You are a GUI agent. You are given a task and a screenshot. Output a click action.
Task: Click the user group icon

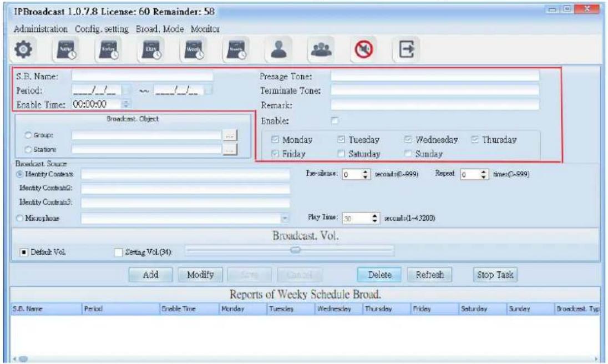[x=321, y=49]
